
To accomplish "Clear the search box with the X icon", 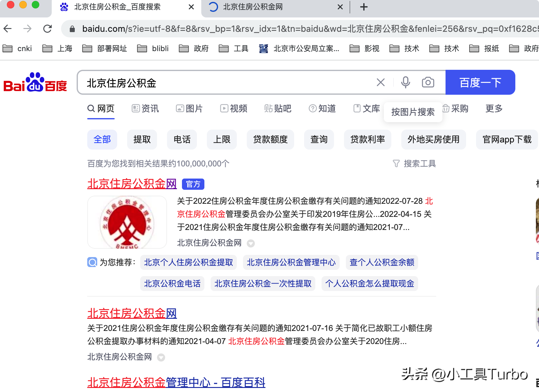I will pos(380,82).
